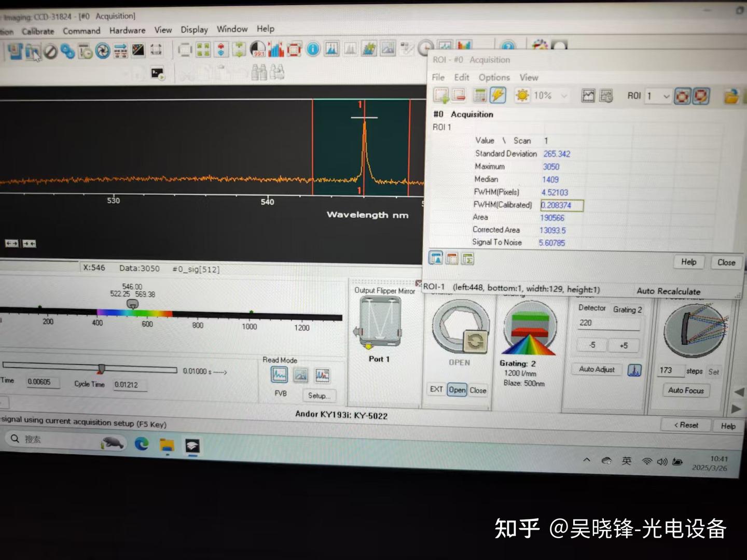Select the Open shutter toggle

pos(457,389)
